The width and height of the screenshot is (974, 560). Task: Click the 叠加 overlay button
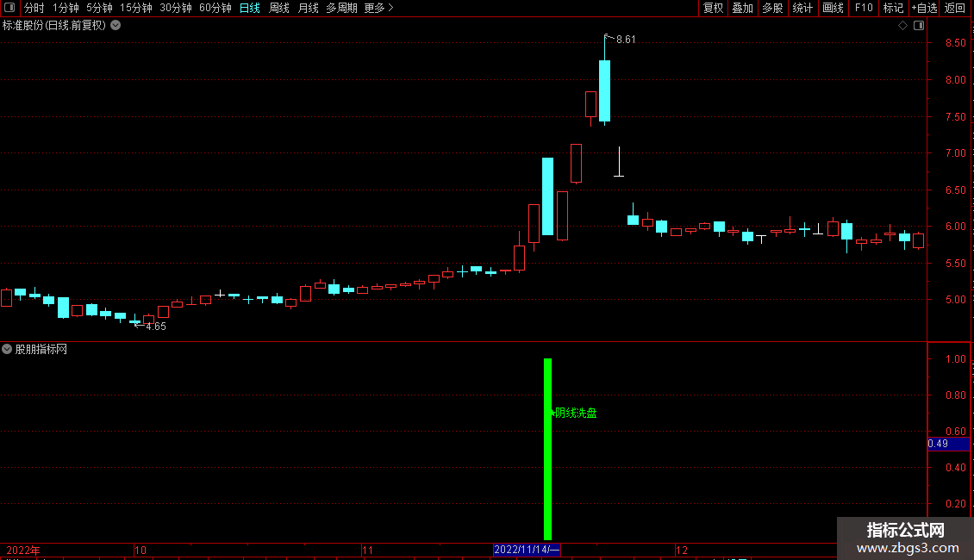(x=742, y=8)
